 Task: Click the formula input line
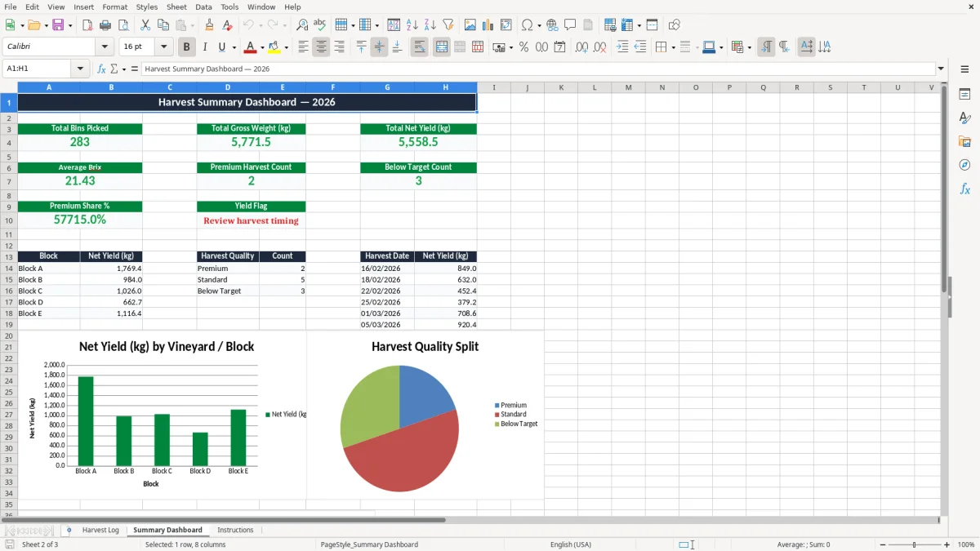(537, 69)
